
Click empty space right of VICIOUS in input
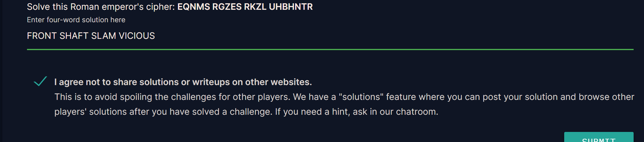tap(386, 36)
